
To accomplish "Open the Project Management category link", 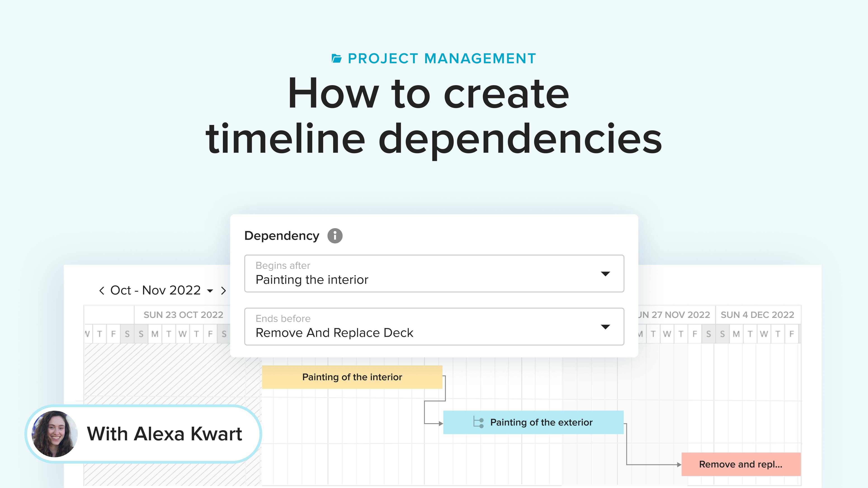I will [442, 59].
